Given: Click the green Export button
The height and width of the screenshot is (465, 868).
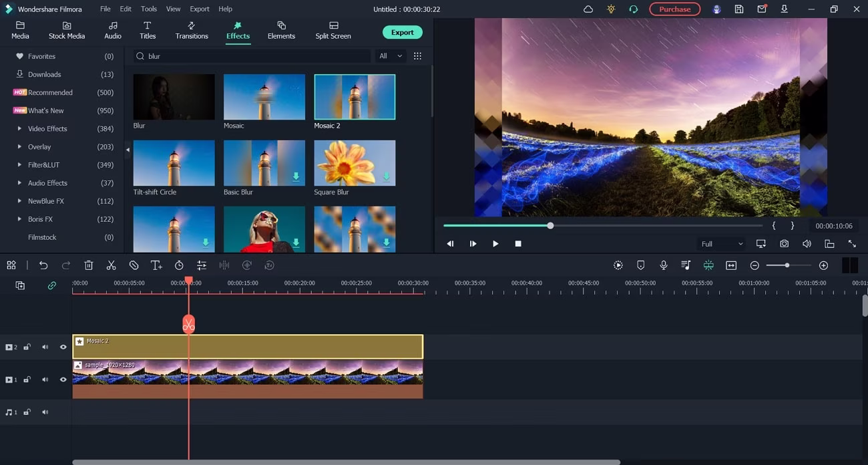Looking at the screenshot, I should [x=402, y=32].
